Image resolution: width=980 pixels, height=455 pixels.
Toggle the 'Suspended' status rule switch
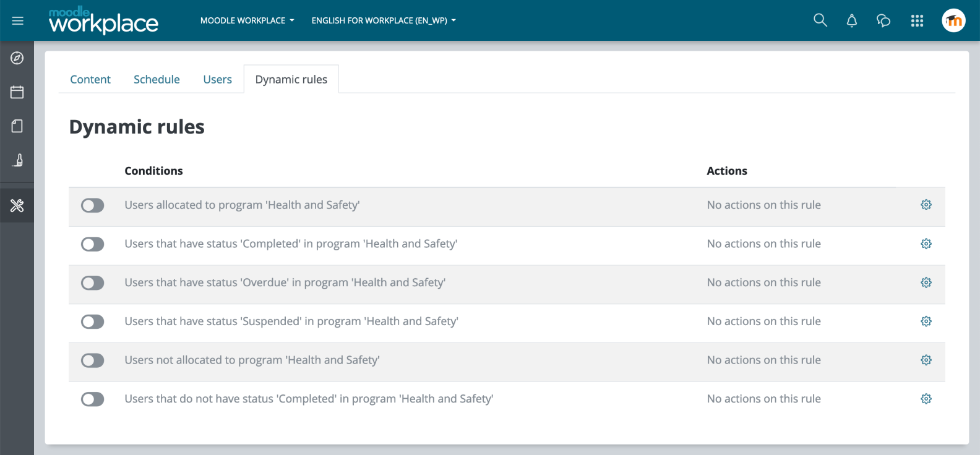pyautogui.click(x=92, y=321)
